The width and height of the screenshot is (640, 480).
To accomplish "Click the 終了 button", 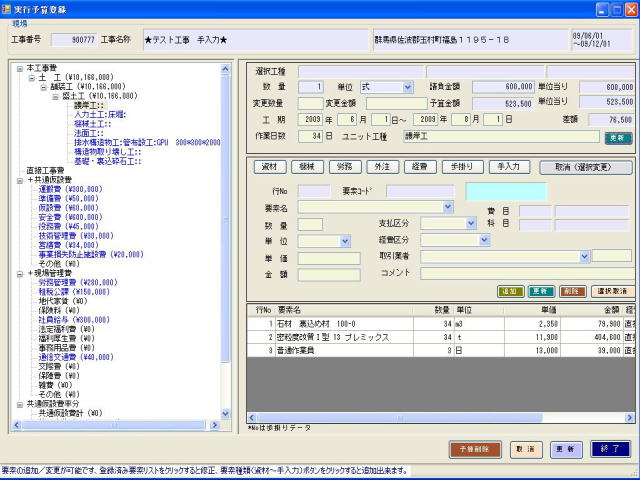I will 610,449.
